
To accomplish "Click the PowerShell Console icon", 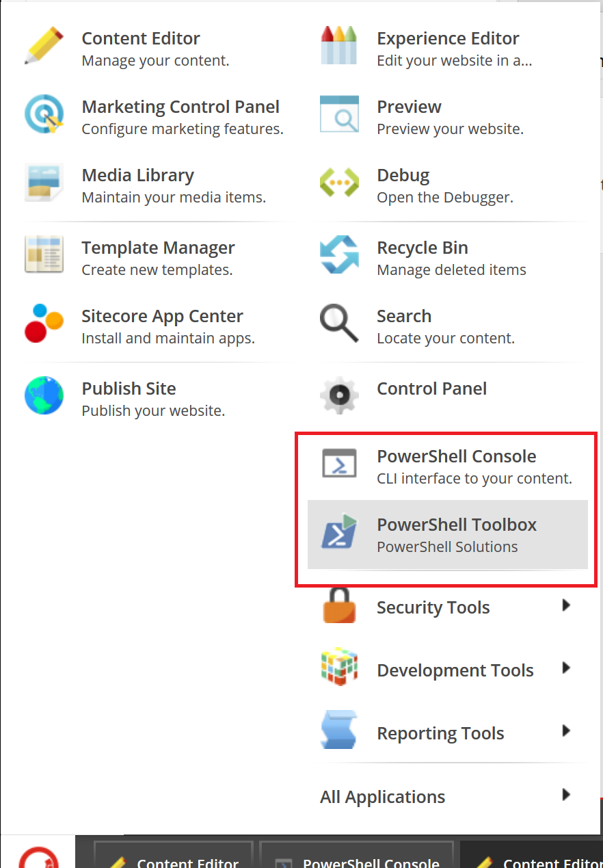I will (339, 464).
